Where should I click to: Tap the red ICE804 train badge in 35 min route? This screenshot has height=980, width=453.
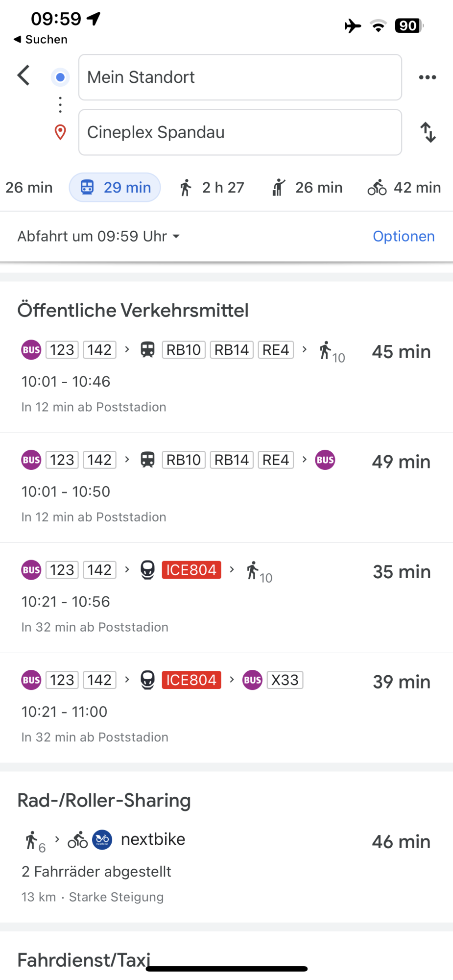click(191, 570)
